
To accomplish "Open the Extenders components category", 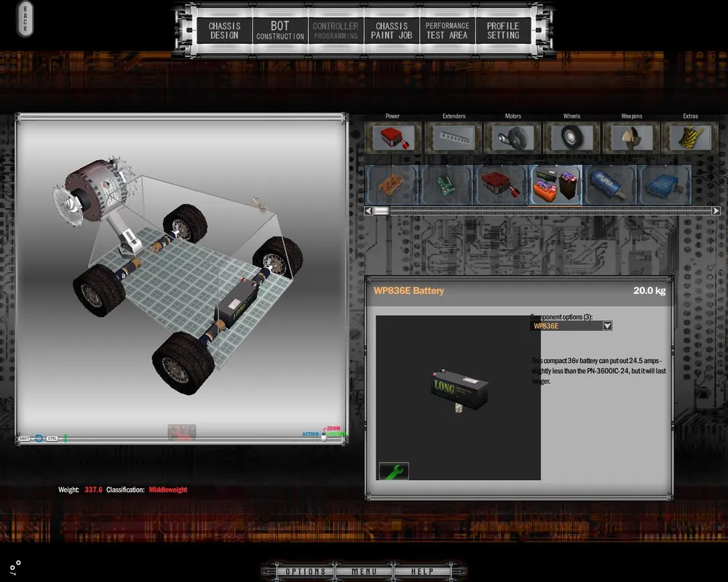I will [x=453, y=137].
